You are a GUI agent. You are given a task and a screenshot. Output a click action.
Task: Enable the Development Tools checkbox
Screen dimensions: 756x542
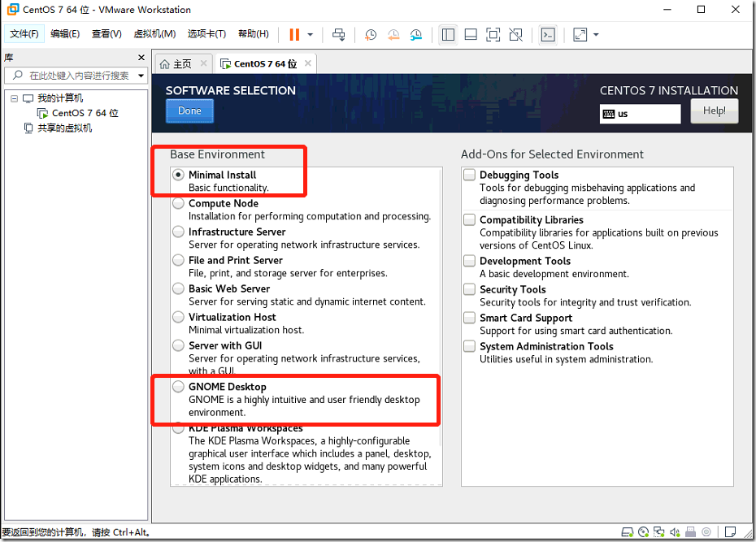pyautogui.click(x=469, y=261)
